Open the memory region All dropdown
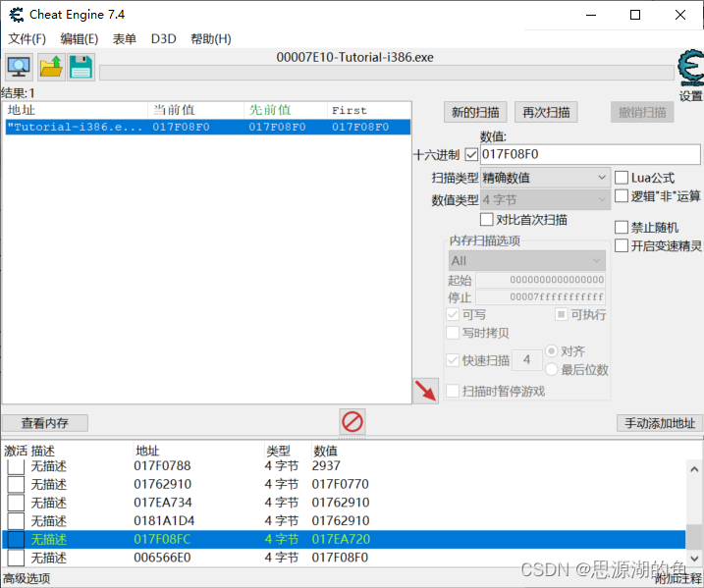Viewport: 704px width, 588px height. pos(526,260)
